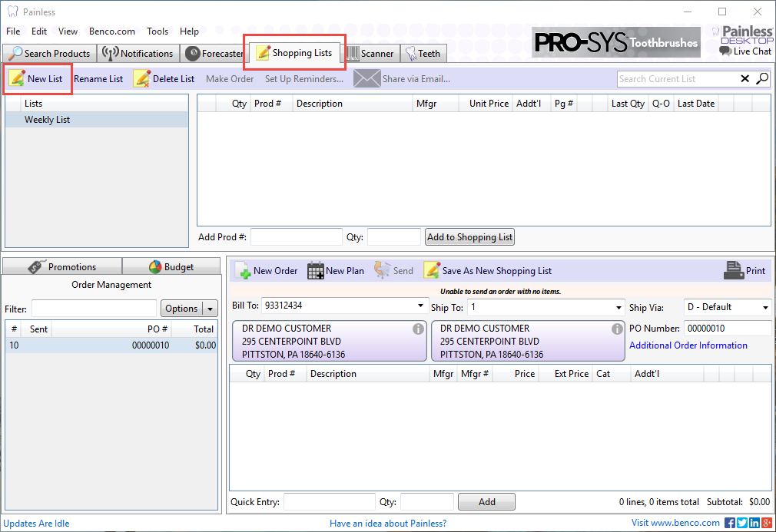Click the New List pencil icon
776x532 pixels.
tap(17, 78)
